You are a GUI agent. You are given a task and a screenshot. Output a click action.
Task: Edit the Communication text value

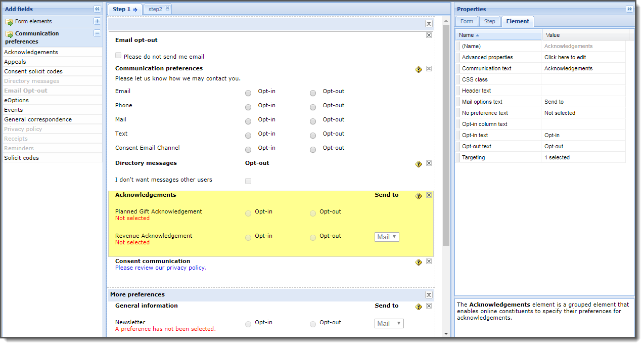[x=583, y=68]
